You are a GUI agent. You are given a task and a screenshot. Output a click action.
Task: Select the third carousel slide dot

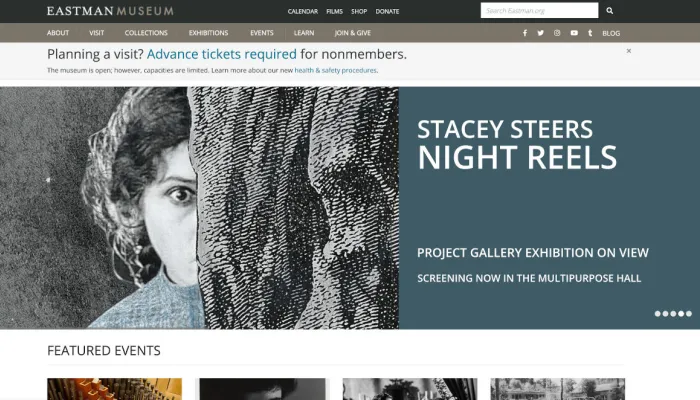tap(673, 314)
